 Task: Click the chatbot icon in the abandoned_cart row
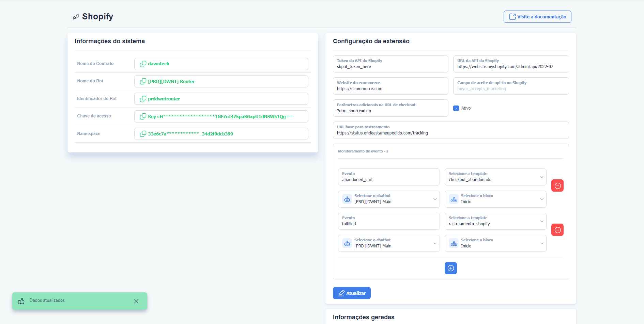point(347,199)
